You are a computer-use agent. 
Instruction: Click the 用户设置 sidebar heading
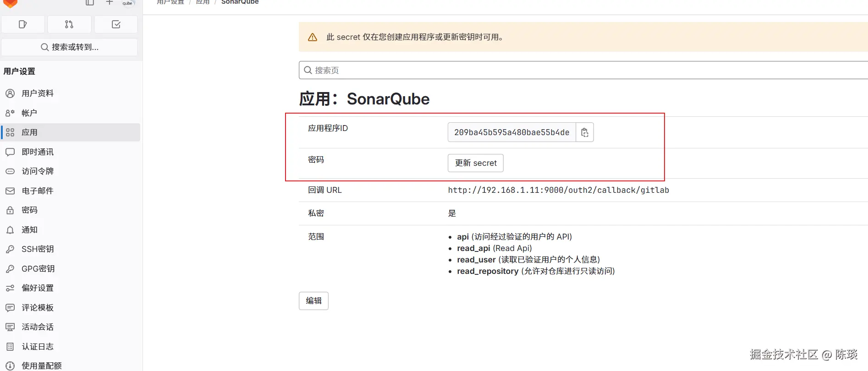click(19, 71)
